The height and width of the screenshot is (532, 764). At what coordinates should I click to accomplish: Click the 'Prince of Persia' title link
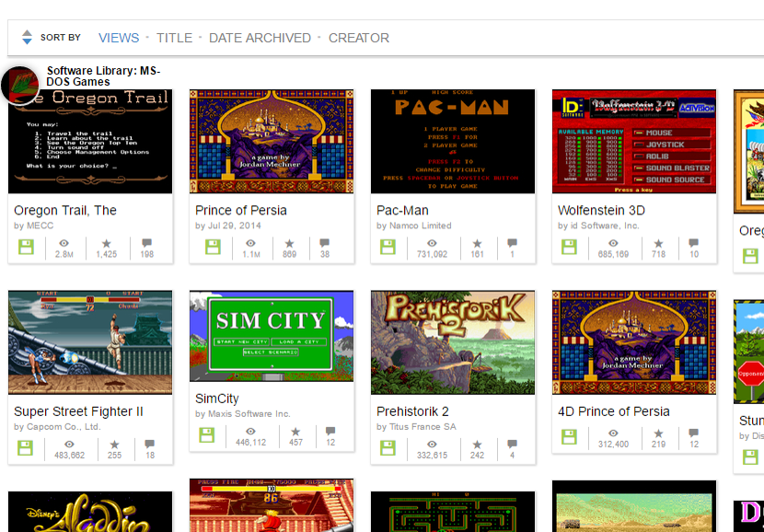point(240,211)
